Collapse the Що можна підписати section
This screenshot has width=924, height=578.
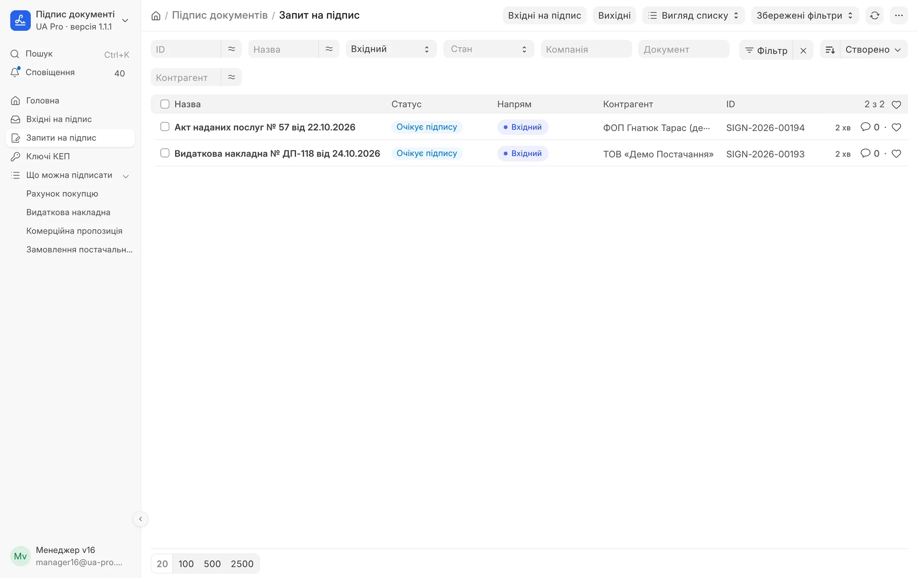coord(127,177)
